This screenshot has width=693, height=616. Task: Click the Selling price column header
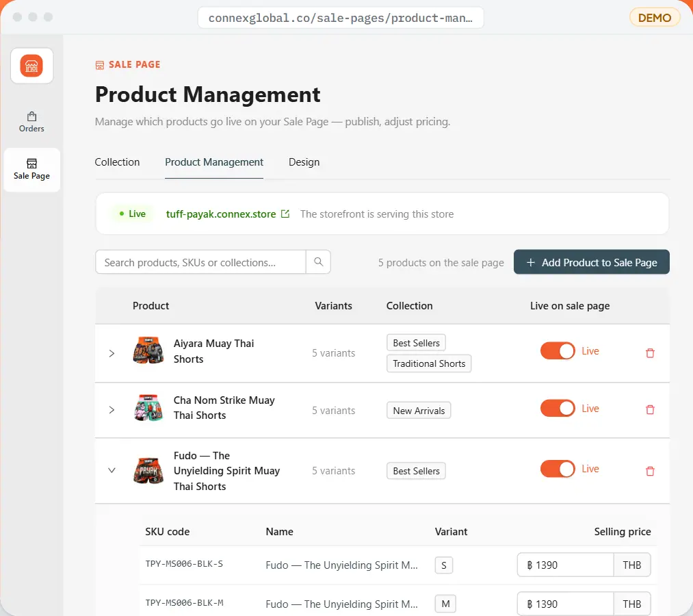pos(623,532)
